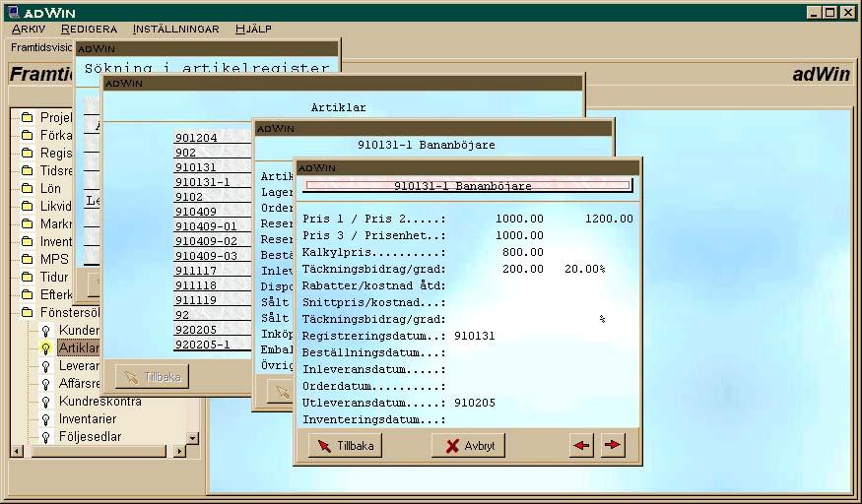This screenshot has width=862, height=504.
Task: Select Följesedlar in the tree
Action: (x=90, y=436)
